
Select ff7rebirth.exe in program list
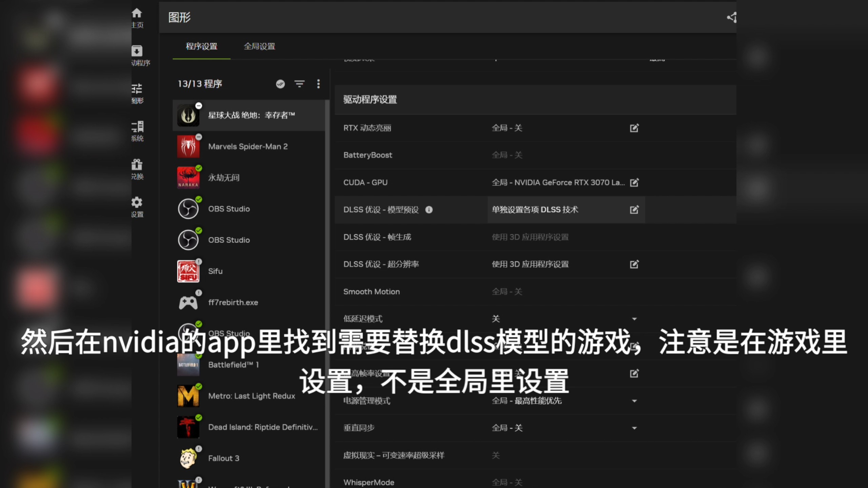click(249, 302)
